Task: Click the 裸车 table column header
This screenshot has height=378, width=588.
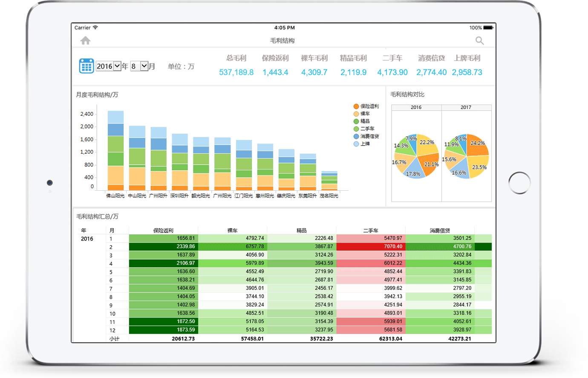Action: pos(232,230)
